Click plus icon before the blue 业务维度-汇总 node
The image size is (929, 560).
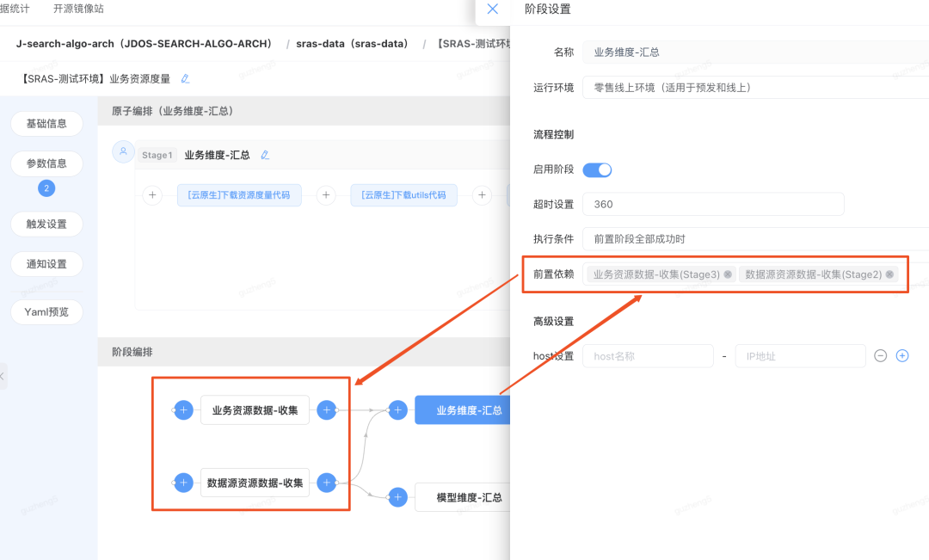click(397, 410)
